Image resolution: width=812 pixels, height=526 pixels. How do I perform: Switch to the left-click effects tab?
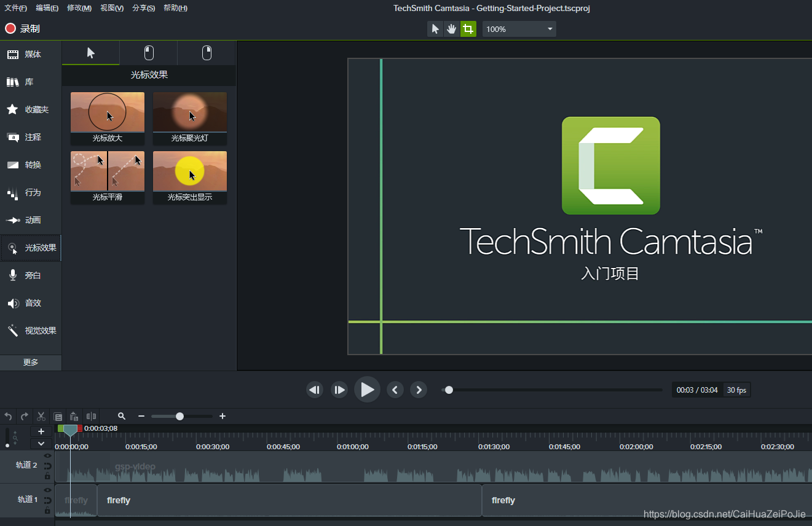tap(149, 53)
